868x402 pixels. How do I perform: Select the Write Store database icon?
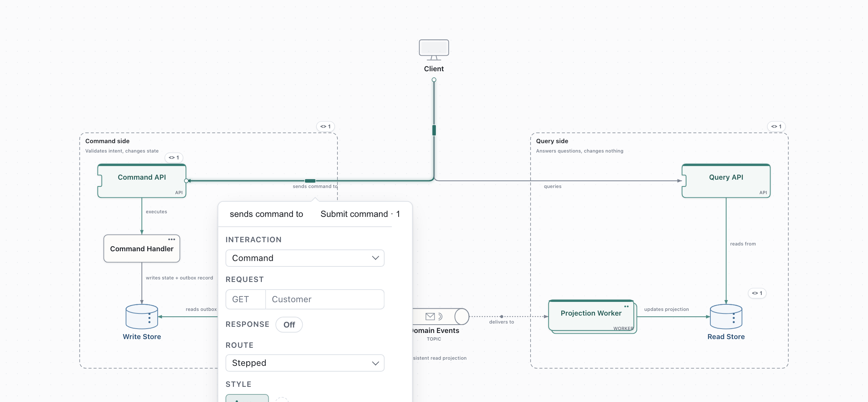pyautogui.click(x=142, y=317)
